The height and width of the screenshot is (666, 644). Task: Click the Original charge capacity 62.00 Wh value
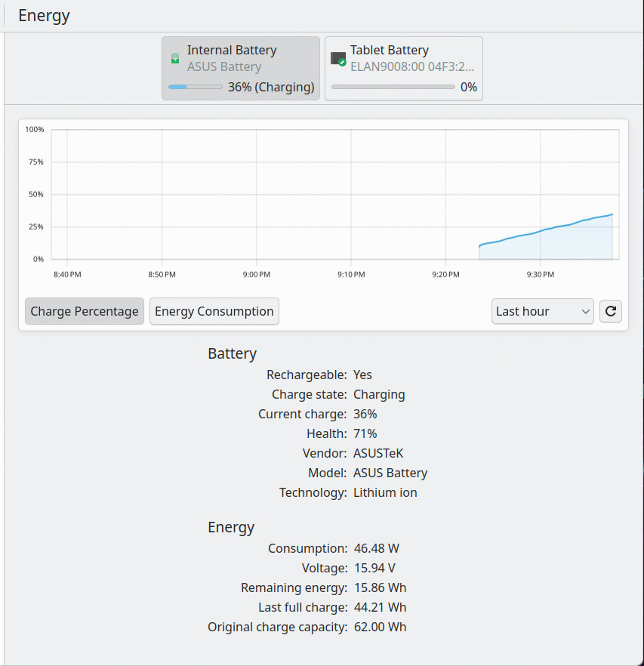tap(380, 627)
